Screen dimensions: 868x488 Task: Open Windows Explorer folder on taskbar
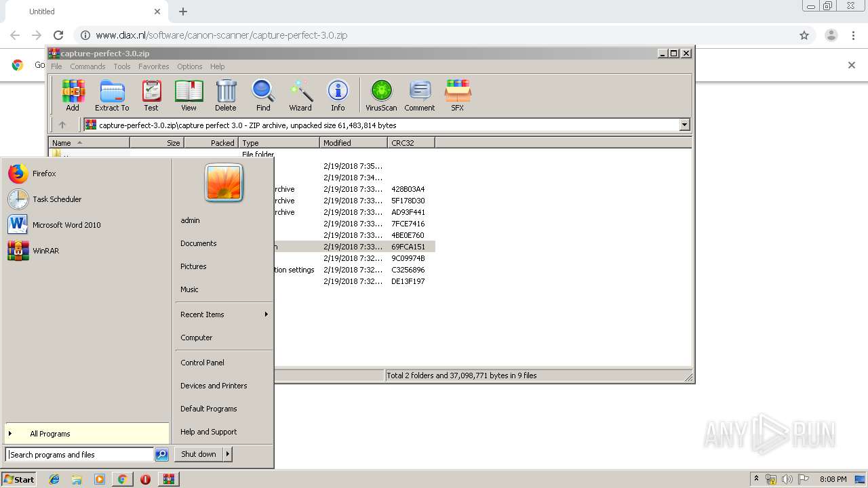coord(77,479)
